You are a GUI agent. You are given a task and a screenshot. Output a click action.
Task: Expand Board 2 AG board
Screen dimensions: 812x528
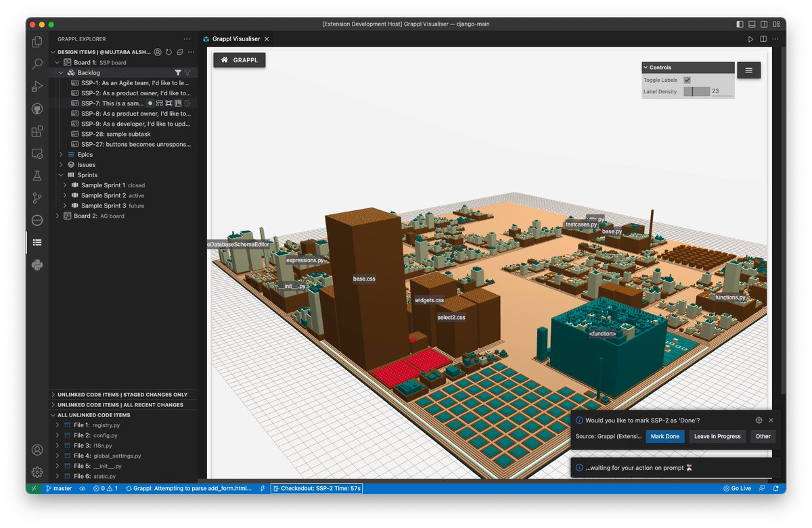(x=58, y=216)
